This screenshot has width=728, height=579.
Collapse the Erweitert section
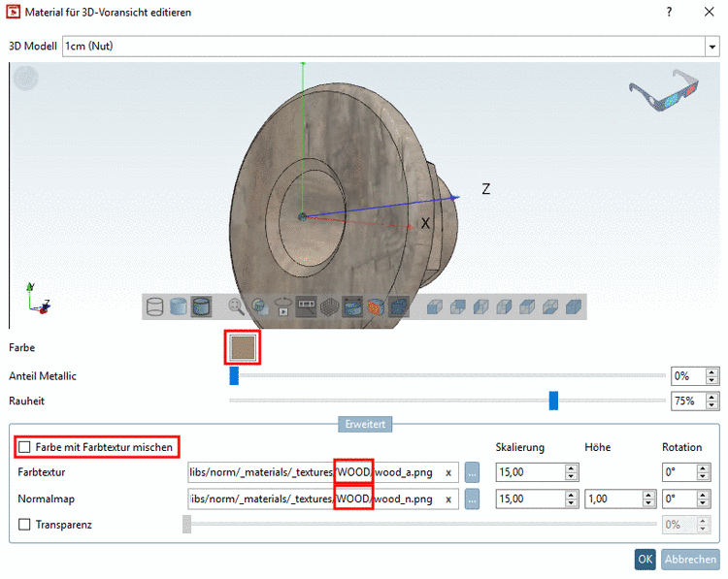coord(365,424)
